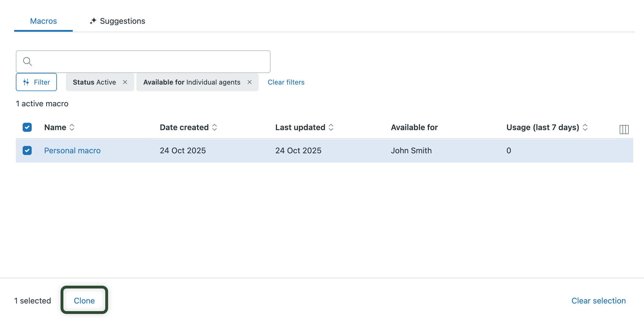
Task: Toggle the select-all header checkbox
Action: (x=27, y=127)
